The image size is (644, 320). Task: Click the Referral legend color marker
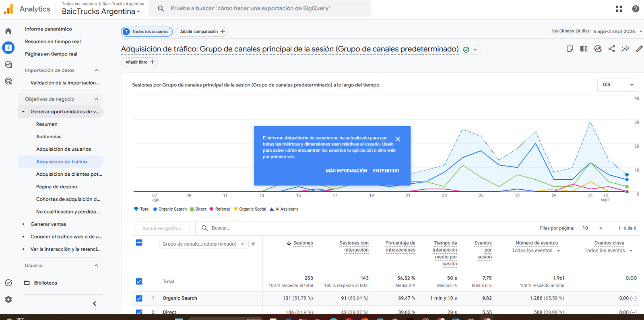tap(211, 209)
